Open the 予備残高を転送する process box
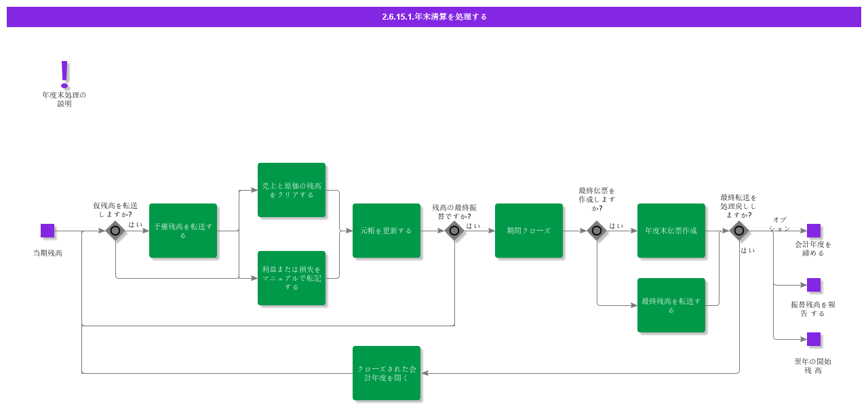 coord(183,231)
